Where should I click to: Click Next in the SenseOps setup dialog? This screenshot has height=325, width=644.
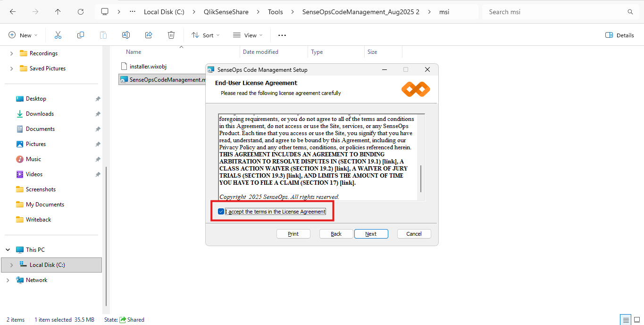tap(371, 233)
